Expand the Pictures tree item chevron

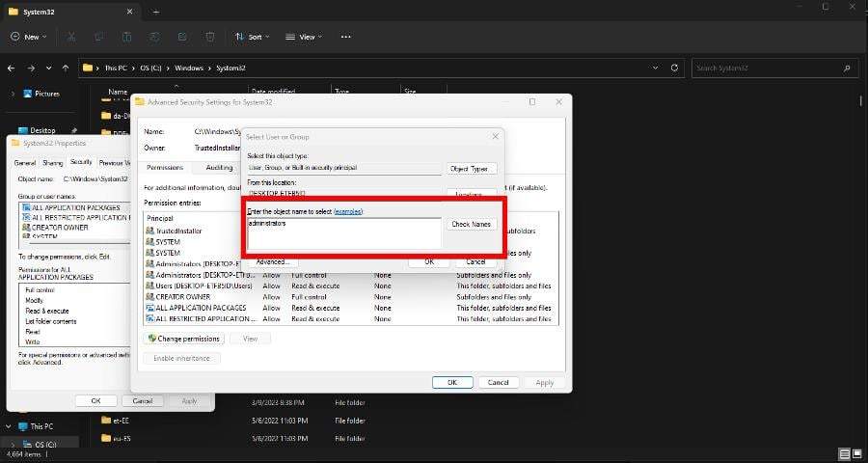(x=13, y=94)
